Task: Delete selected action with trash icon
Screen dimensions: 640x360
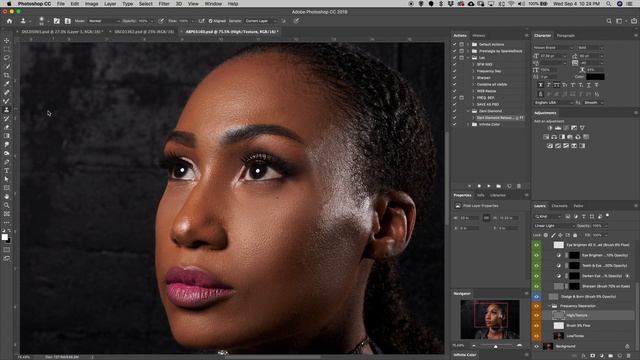Action: coord(519,186)
